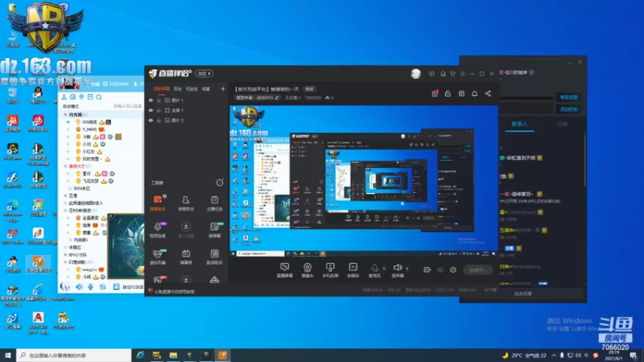Switch to the 公会 tab in the right window

tap(562, 124)
